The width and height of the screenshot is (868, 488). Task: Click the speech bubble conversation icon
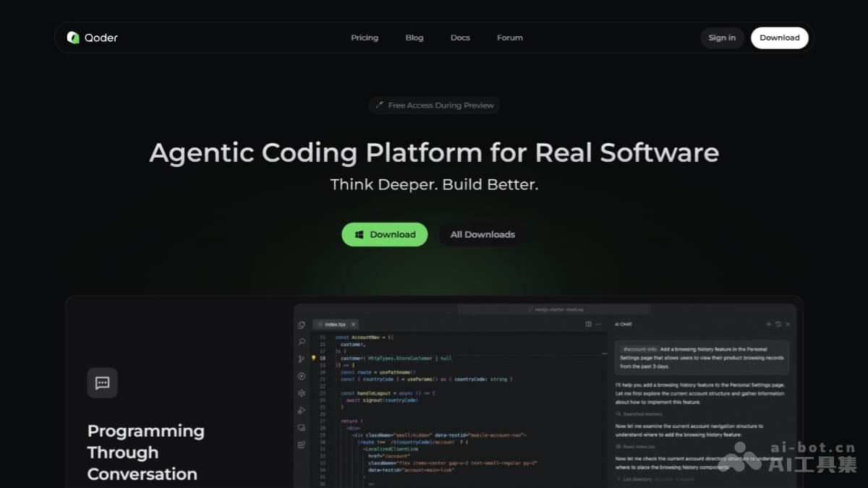click(102, 382)
